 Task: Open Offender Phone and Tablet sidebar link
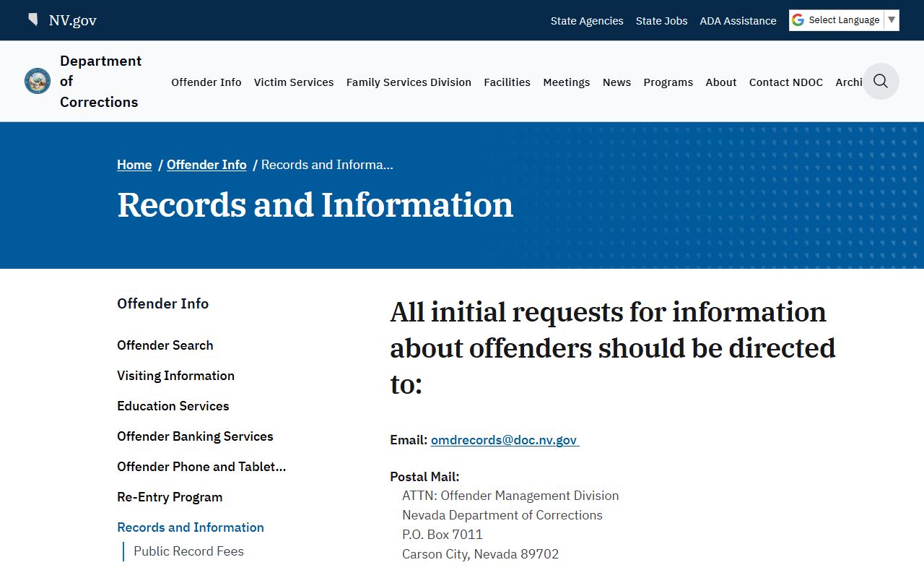click(201, 467)
